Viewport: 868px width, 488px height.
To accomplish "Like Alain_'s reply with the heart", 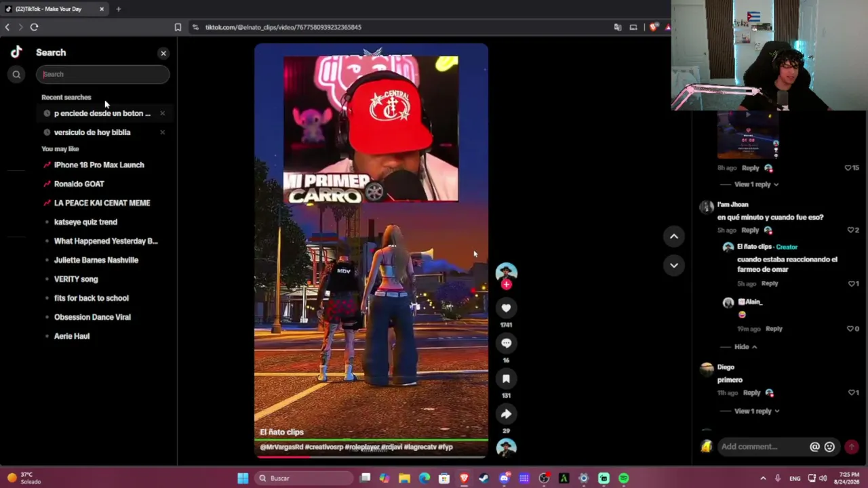I will (x=850, y=329).
